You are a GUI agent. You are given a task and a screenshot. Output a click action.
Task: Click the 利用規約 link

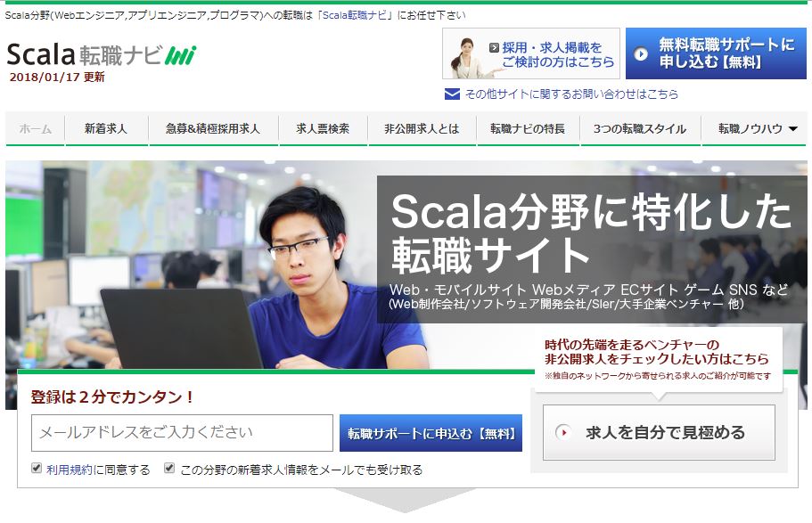[x=70, y=470]
